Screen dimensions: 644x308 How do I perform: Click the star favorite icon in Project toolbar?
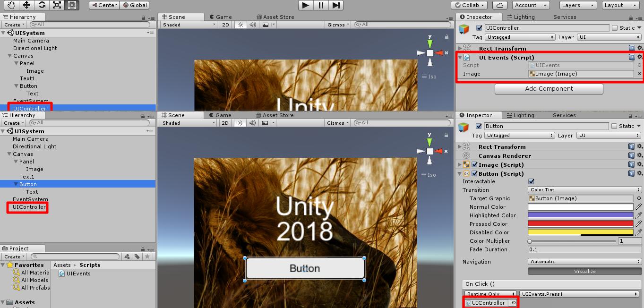[x=147, y=257]
